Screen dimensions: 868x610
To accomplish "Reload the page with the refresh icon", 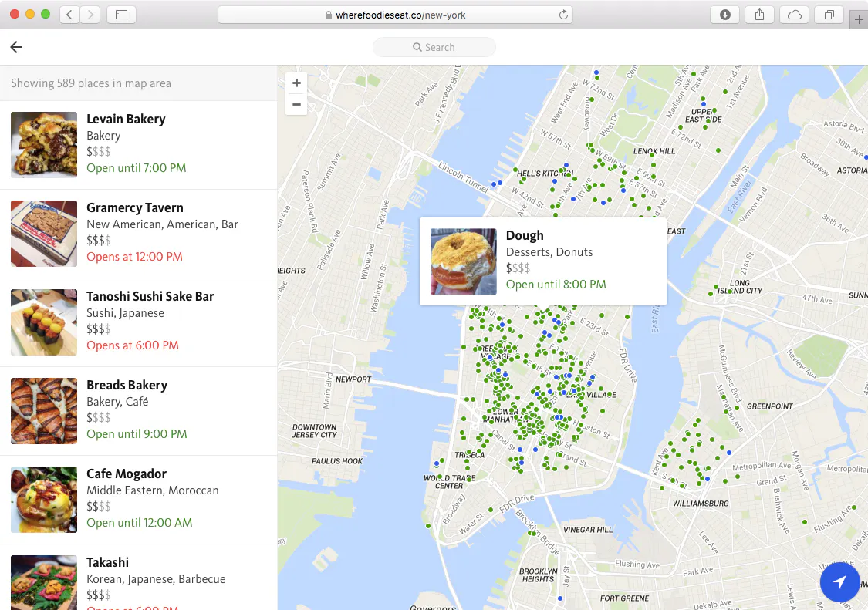I will (x=563, y=15).
